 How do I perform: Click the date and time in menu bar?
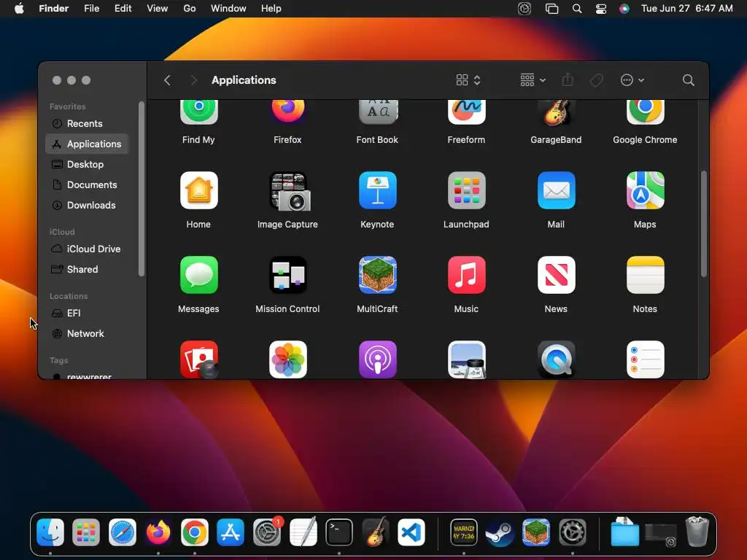point(687,9)
